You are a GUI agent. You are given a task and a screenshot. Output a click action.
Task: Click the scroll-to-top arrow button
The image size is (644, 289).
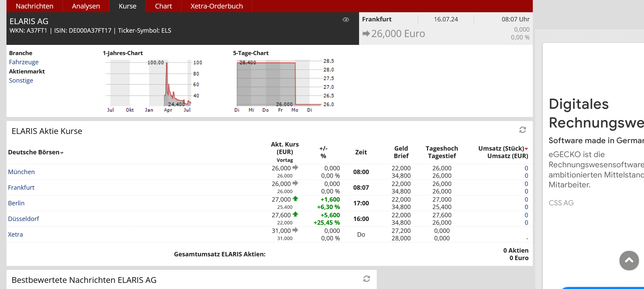click(629, 260)
